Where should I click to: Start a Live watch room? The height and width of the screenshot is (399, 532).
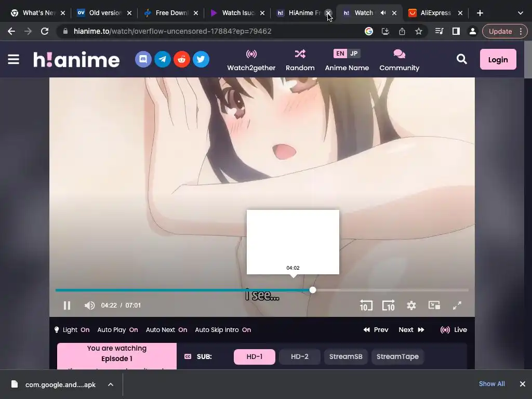coord(453,330)
